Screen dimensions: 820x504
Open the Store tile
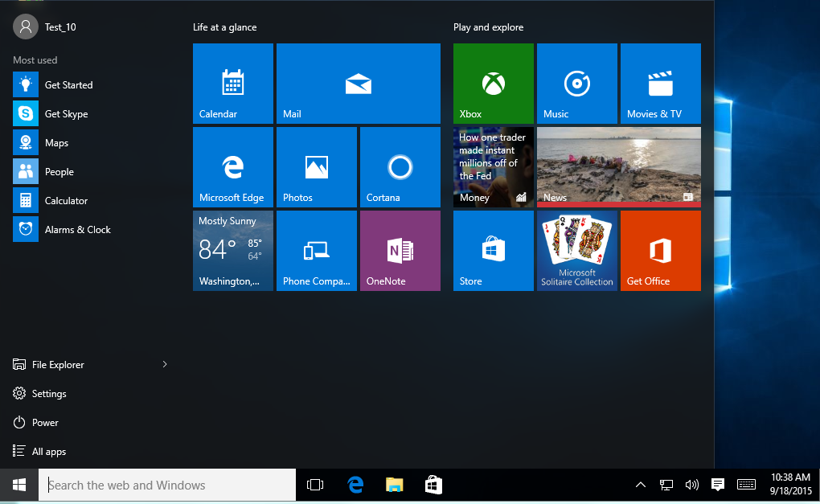(x=493, y=251)
